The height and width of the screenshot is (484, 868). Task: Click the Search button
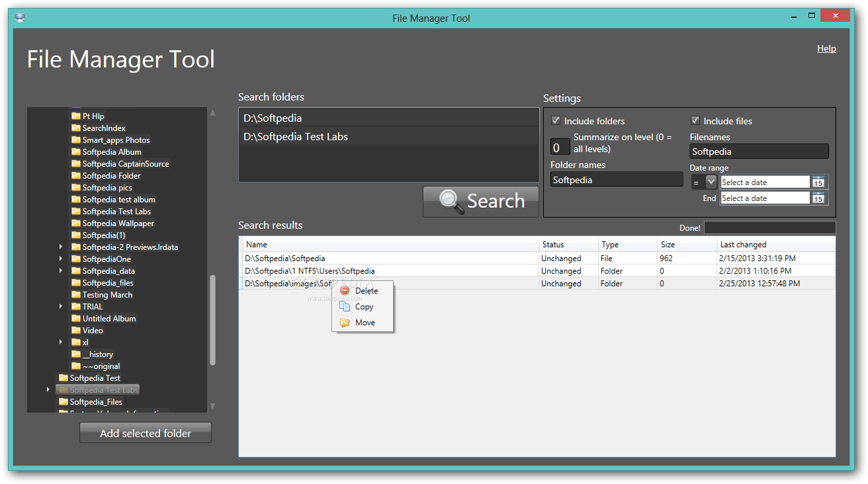click(x=481, y=201)
